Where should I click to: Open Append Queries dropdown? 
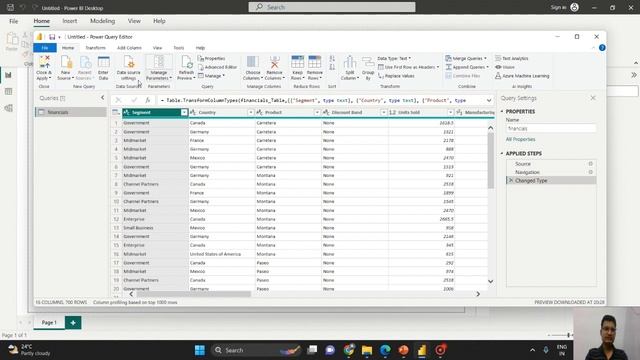coord(467,67)
